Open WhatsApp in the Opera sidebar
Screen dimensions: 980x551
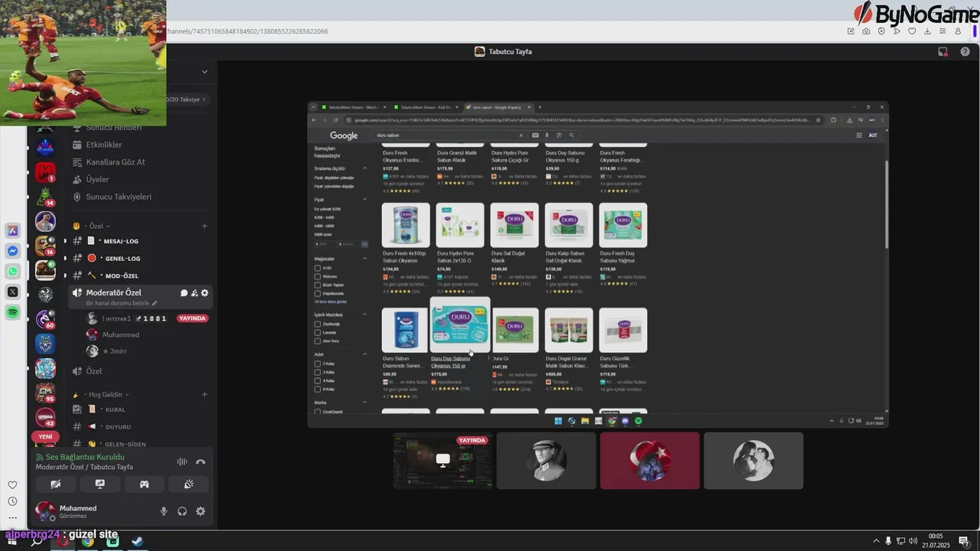click(x=13, y=272)
